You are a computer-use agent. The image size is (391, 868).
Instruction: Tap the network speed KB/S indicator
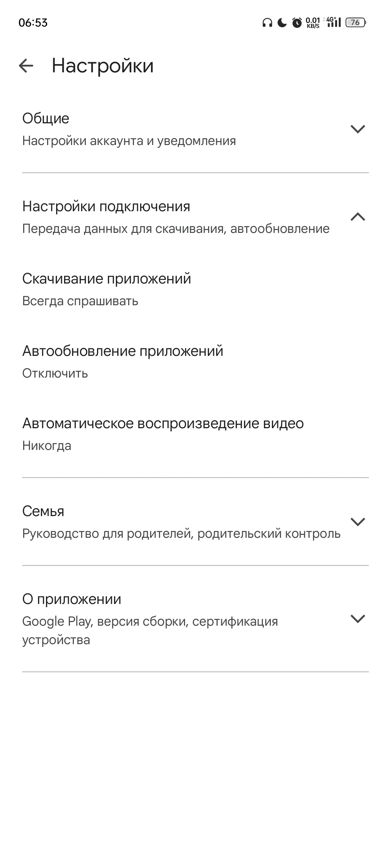click(x=313, y=23)
